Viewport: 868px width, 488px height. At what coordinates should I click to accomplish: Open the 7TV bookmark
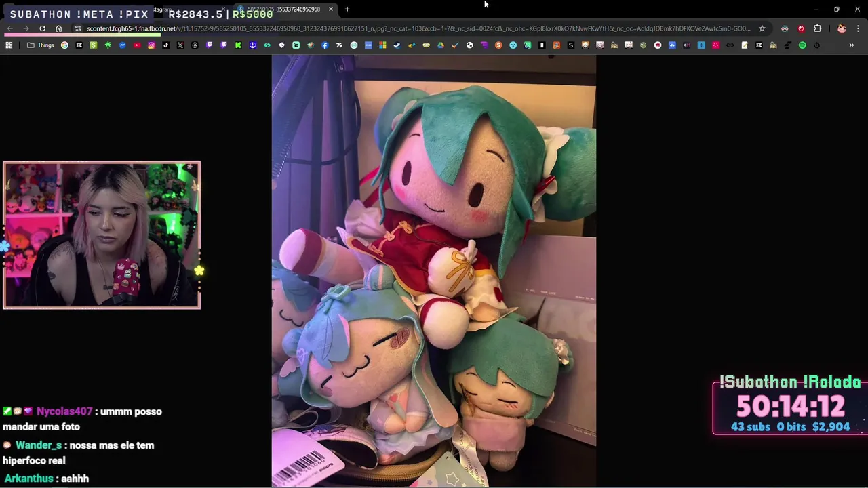339,45
